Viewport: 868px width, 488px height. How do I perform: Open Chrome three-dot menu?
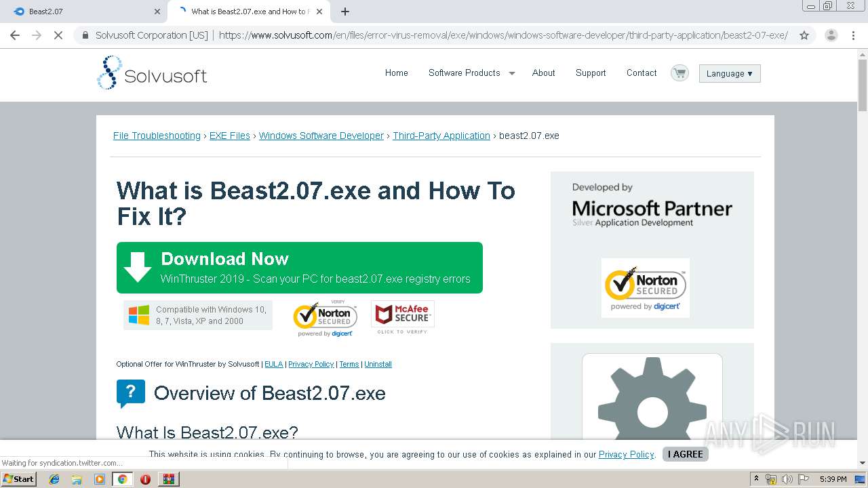(x=853, y=35)
